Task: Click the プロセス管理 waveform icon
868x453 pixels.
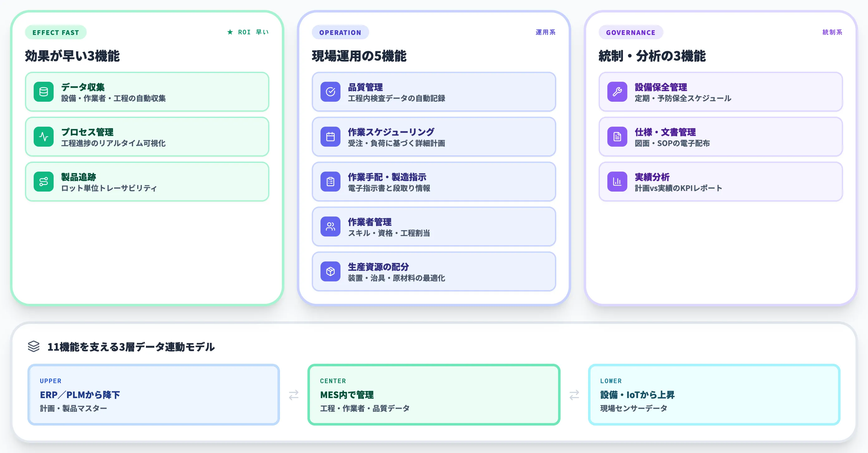Action: coord(43,137)
